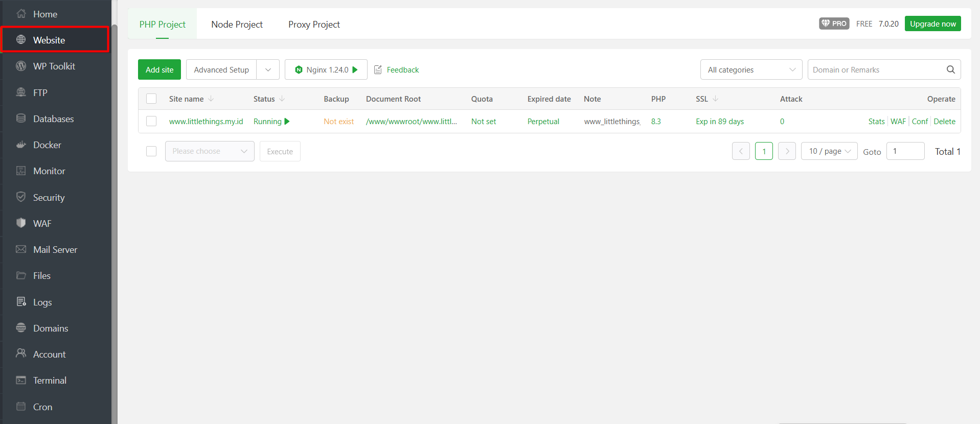Tick the checkbox beside Please choose
Screen dimensions: 980x424
tap(151, 151)
